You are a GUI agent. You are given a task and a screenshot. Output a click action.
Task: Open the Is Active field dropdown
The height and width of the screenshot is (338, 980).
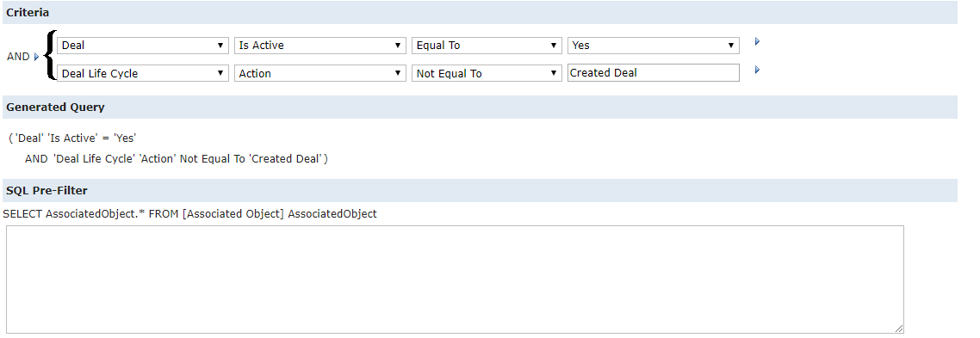point(320,46)
